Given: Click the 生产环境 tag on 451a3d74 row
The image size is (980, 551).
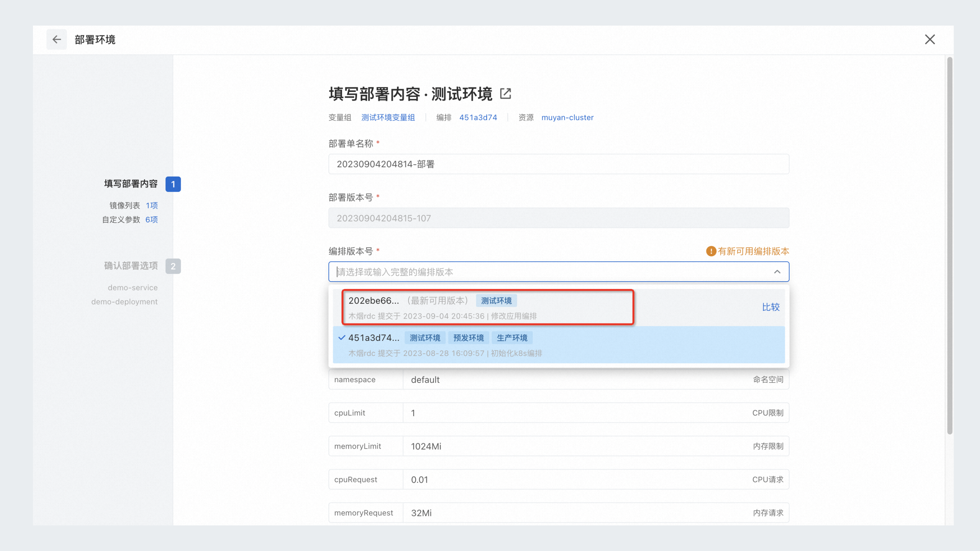Looking at the screenshot, I should coord(512,338).
